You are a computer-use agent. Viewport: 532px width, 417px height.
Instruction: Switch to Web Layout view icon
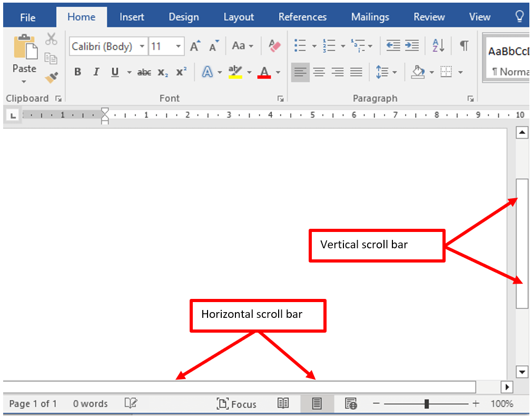click(x=351, y=404)
